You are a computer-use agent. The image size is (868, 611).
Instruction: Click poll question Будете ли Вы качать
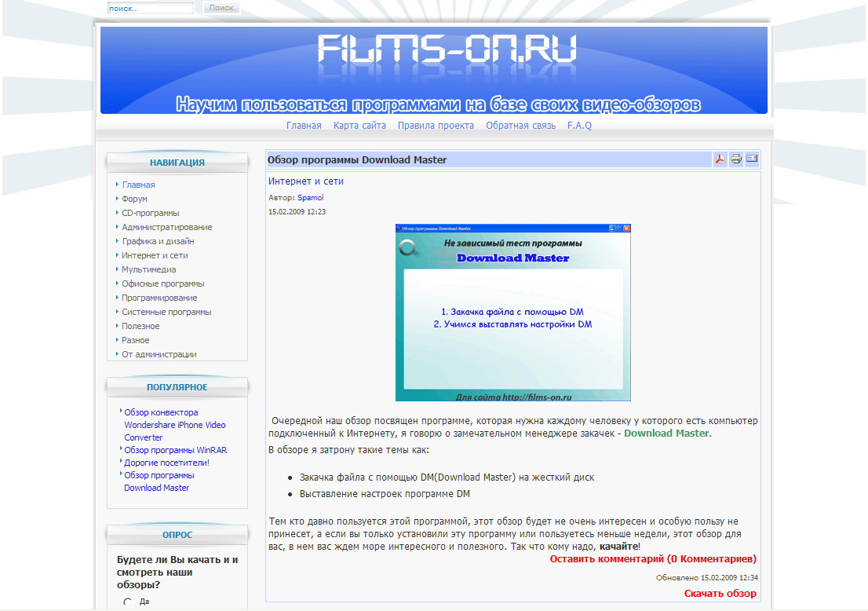(177, 573)
